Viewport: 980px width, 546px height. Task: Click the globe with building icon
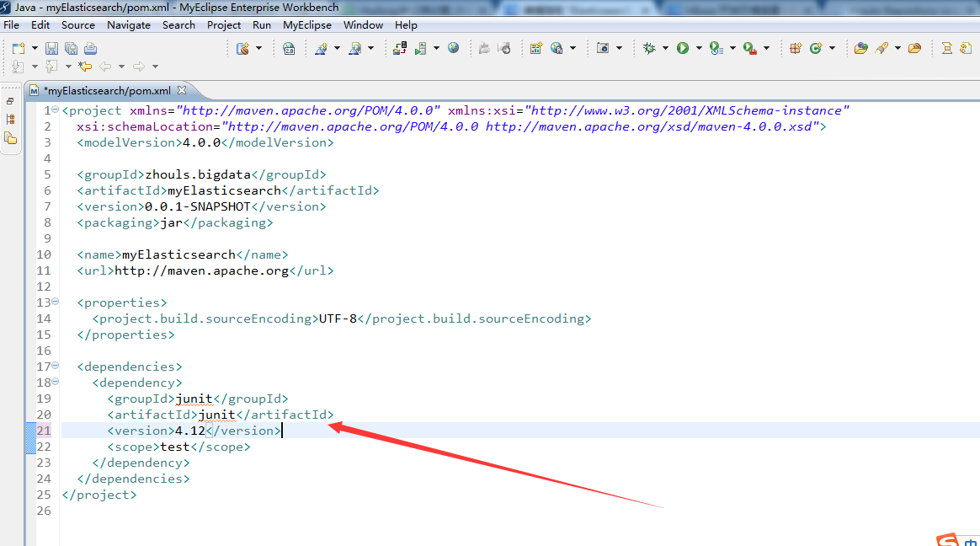coord(557,48)
